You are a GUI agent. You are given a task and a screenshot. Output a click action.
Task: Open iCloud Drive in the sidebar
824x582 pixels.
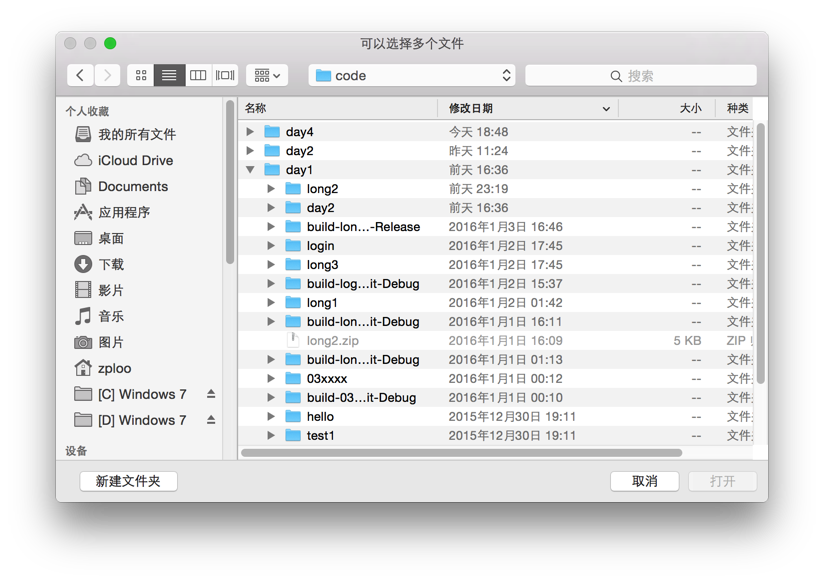(x=125, y=160)
